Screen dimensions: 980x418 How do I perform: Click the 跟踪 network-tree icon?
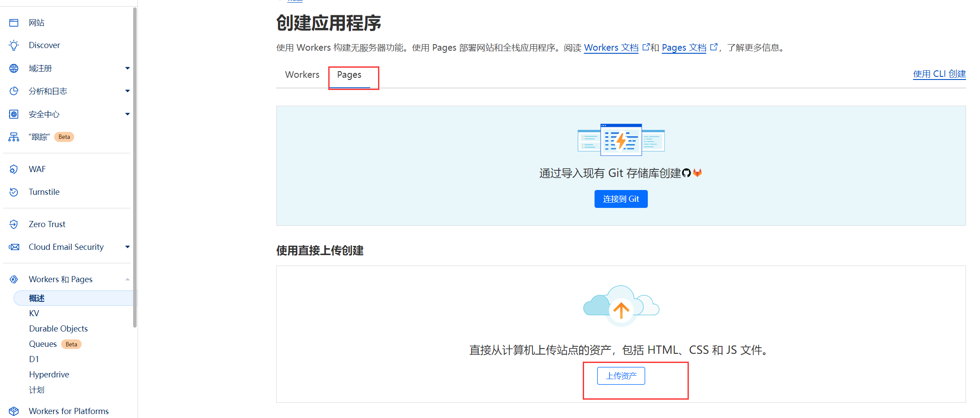coord(14,137)
